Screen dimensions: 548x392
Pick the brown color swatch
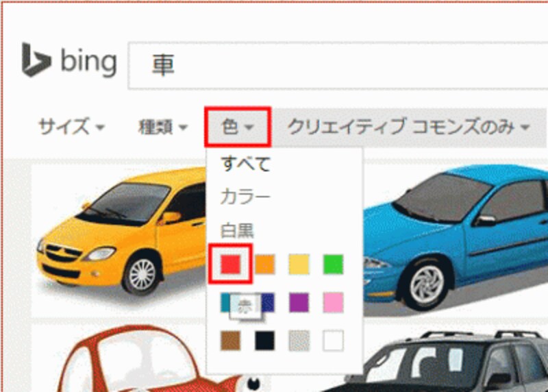click(231, 340)
